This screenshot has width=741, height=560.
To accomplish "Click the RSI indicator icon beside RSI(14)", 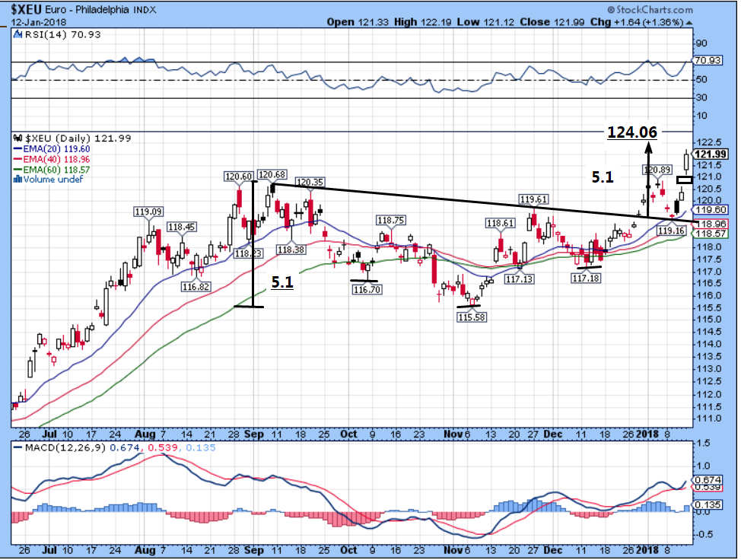I will (x=17, y=34).
